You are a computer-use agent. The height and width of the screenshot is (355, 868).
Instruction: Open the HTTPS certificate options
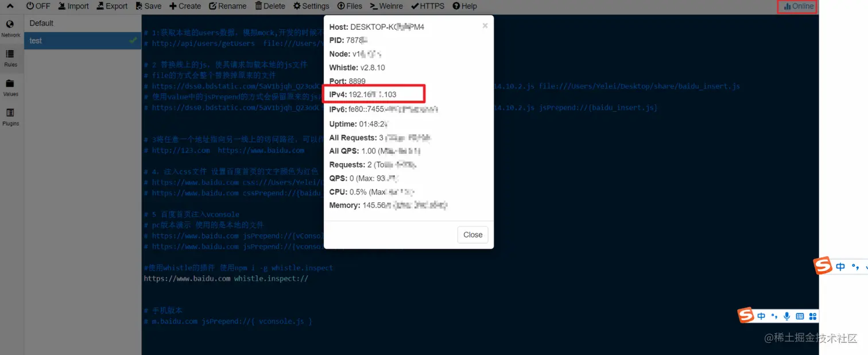(x=428, y=6)
